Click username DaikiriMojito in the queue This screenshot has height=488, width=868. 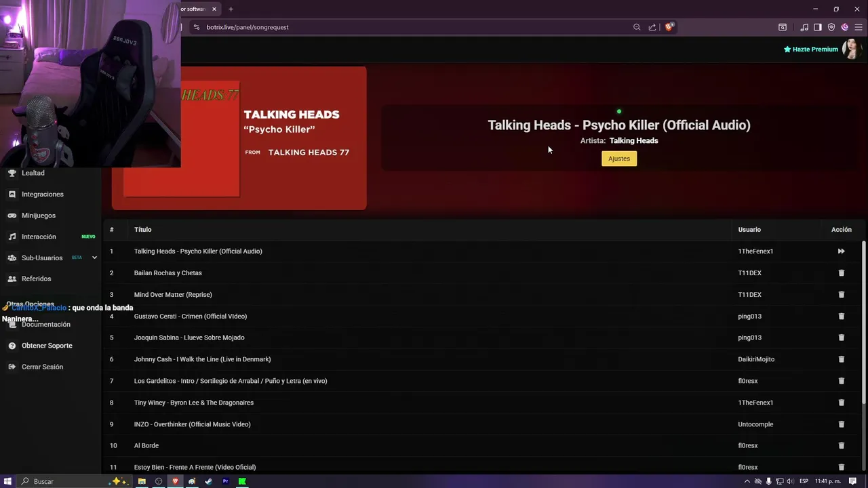click(756, 359)
